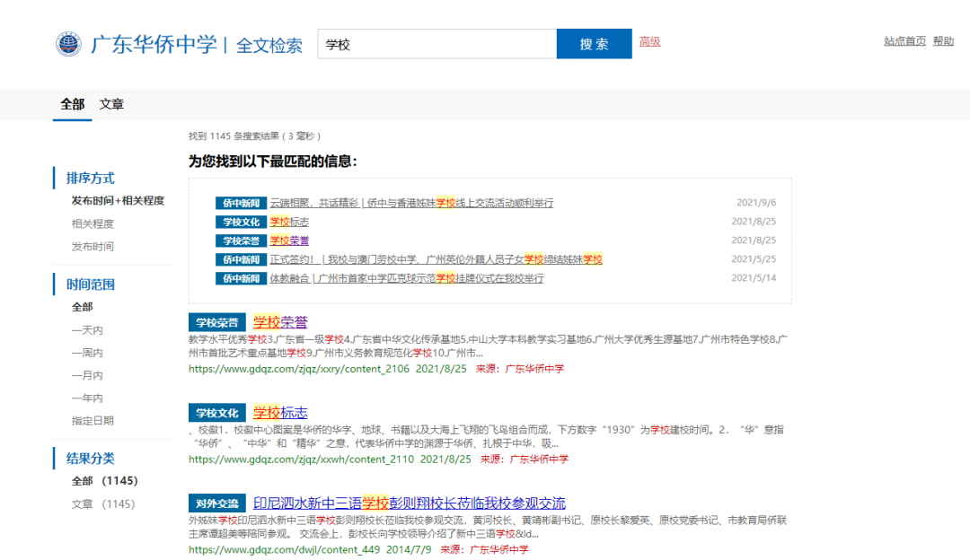Filter time range to 一年内

click(x=87, y=398)
